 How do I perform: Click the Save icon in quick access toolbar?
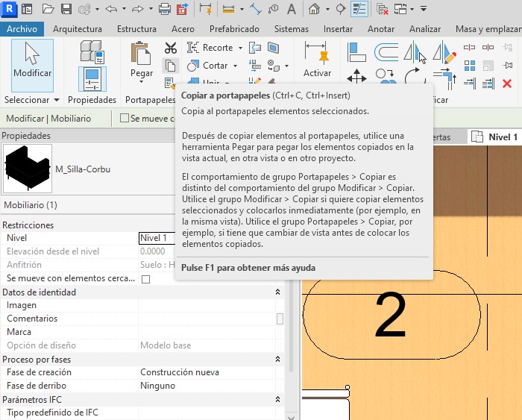pyautogui.click(x=66, y=10)
